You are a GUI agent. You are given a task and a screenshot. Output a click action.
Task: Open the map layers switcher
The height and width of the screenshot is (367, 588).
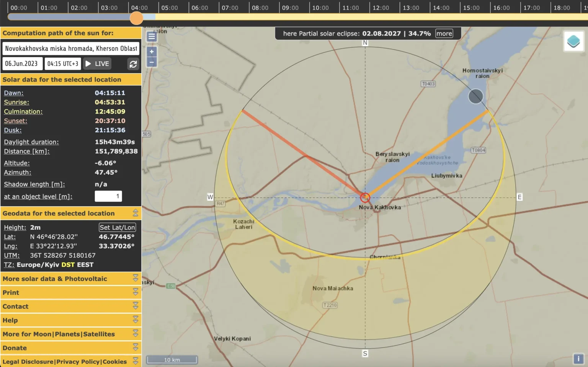click(573, 41)
